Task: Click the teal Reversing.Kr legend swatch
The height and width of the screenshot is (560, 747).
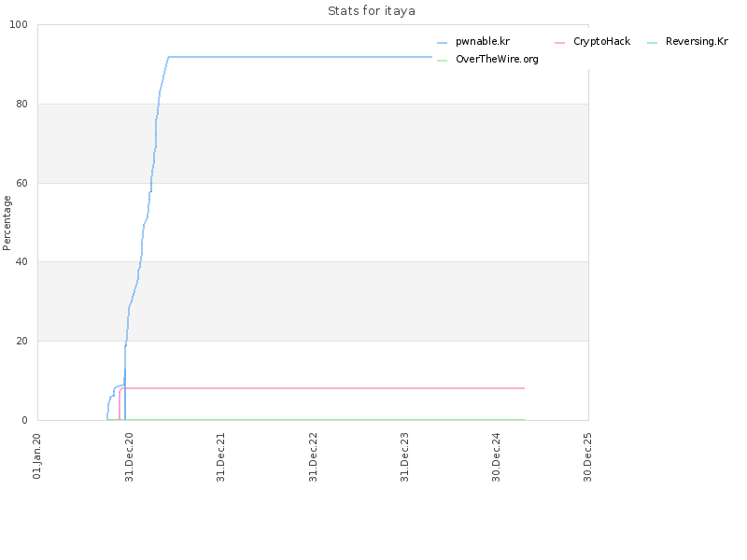Action: point(652,43)
